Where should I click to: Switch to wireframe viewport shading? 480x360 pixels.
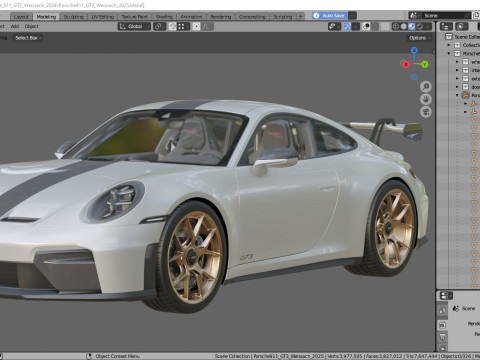coord(396,26)
